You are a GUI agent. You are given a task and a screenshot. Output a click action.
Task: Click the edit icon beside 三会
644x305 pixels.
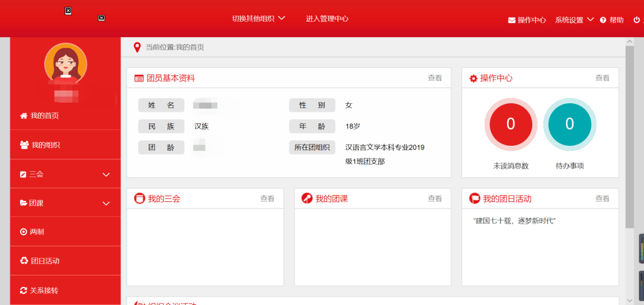click(x=23, y=174)
